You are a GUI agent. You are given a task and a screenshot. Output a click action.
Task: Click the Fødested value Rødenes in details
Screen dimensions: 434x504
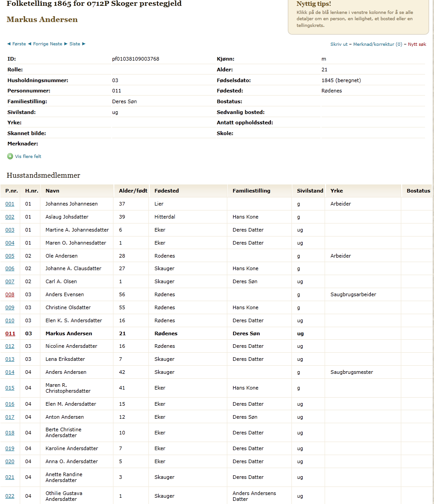(x=332, y=91)
